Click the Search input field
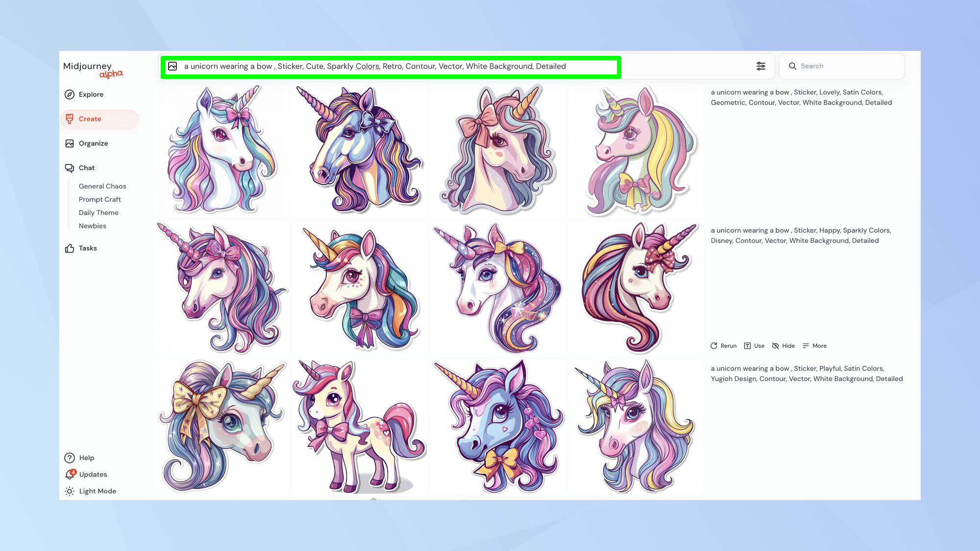Viewport: 980px width, 551px height. pos(848,66)
